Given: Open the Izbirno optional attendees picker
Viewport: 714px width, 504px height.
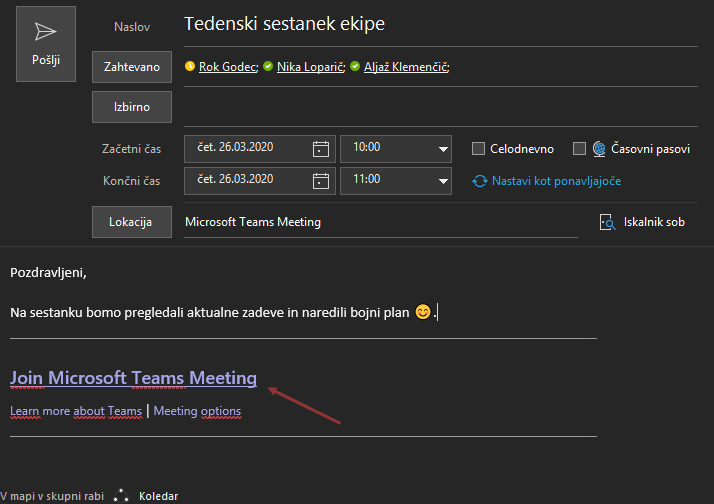Looking at the screenshot, I should (132, 107).
